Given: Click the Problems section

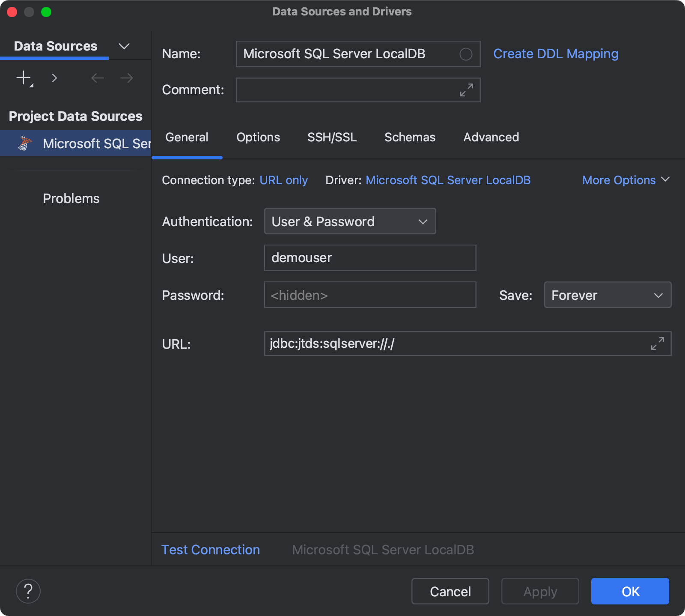Looking at the screenshot, I should (71, 198).
